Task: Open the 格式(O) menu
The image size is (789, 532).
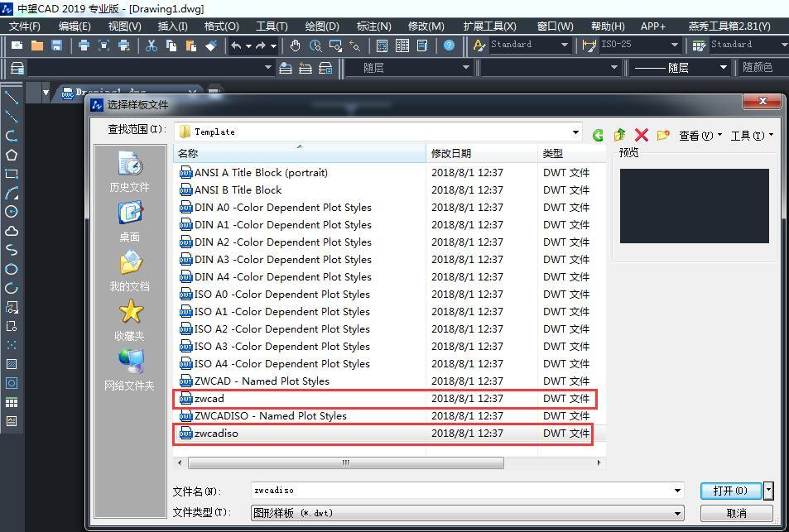Action: [x=221, y=26]
